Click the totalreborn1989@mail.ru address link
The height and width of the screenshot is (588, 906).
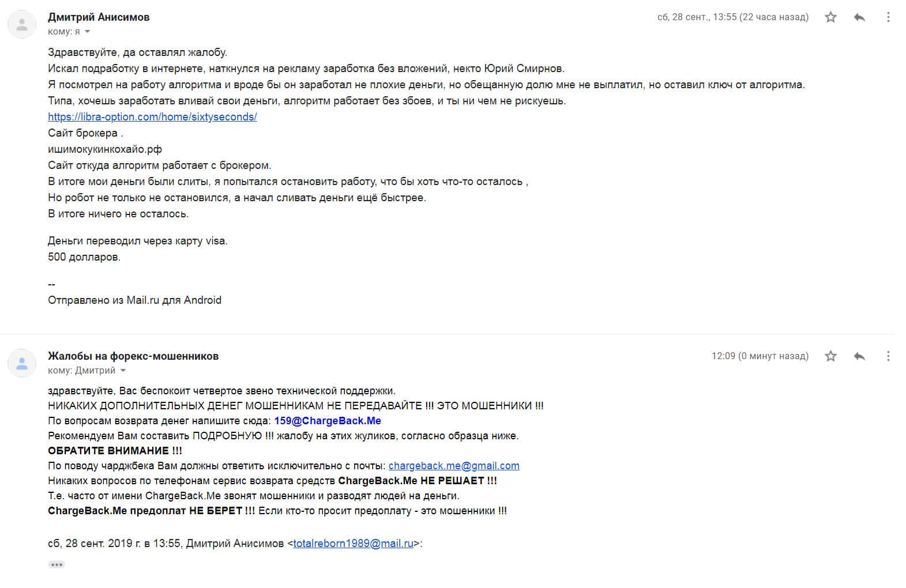tap(353, 544)
